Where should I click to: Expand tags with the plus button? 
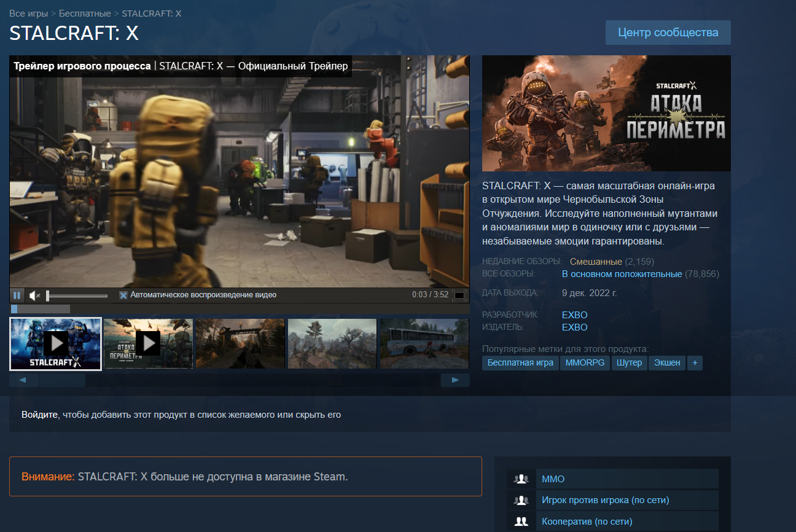tap(695, 363)
